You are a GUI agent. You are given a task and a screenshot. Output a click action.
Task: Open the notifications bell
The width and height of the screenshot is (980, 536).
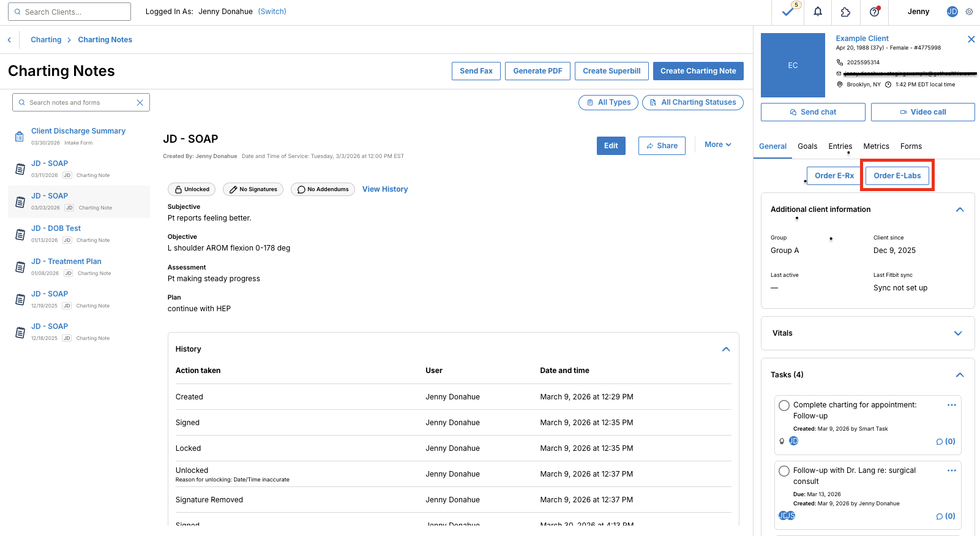coord(818,12)
